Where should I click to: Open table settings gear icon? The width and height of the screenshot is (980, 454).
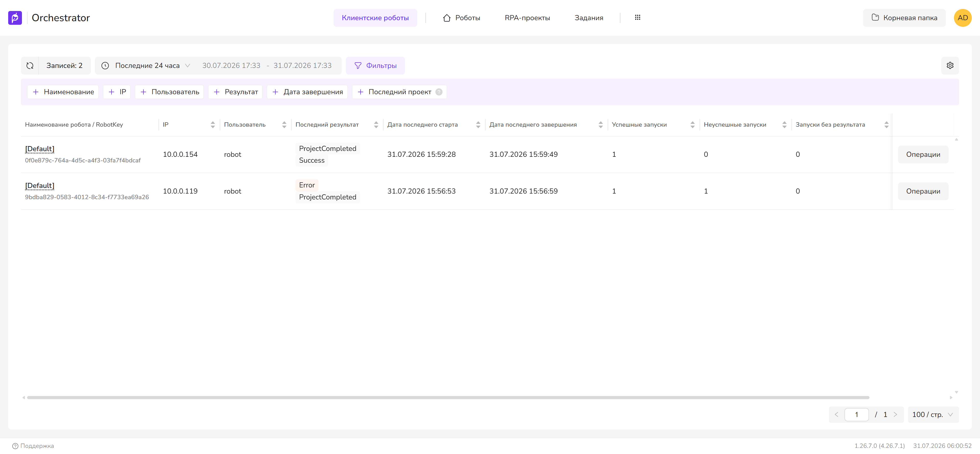point(950,65)
